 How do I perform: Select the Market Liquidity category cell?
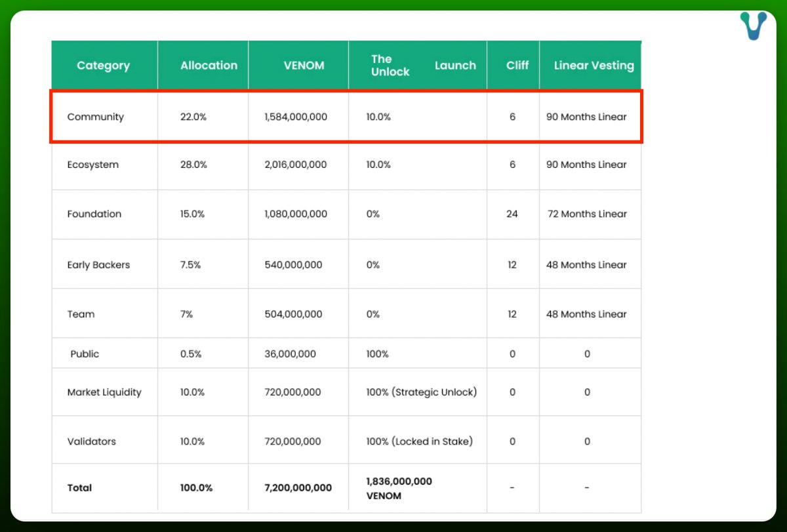(104, 392)
